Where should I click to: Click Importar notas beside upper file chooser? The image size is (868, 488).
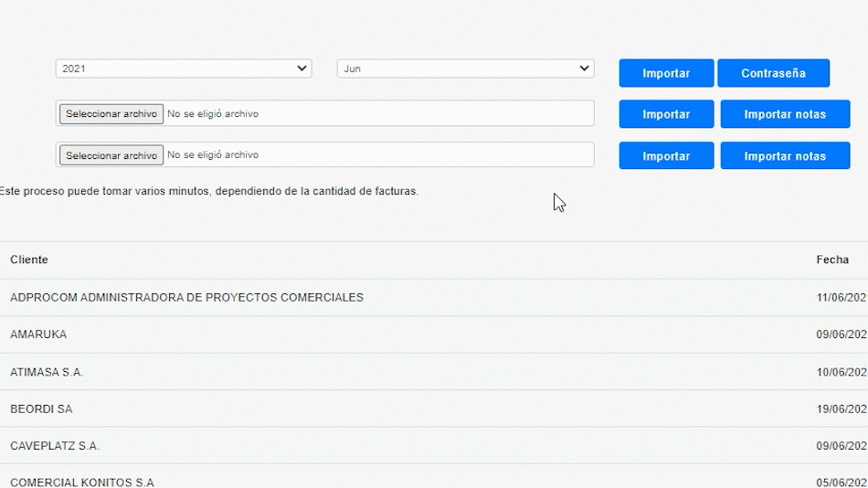pos(785,114)
